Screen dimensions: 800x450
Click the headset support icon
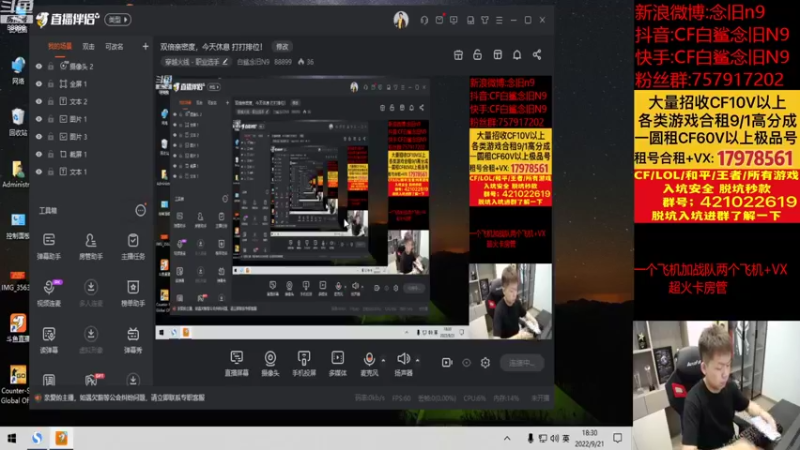point(424,20)
